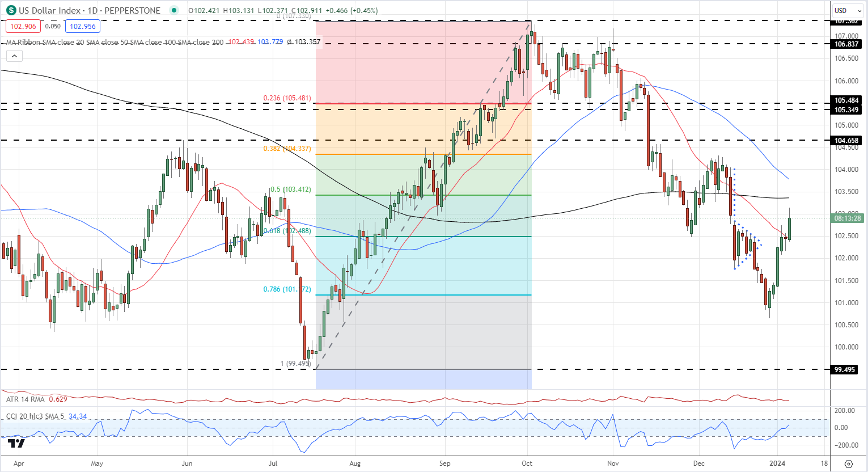The image size is (868, 472).
Task: Select the MA Ribbon indicator legend
Action: (x=115, y=42)
